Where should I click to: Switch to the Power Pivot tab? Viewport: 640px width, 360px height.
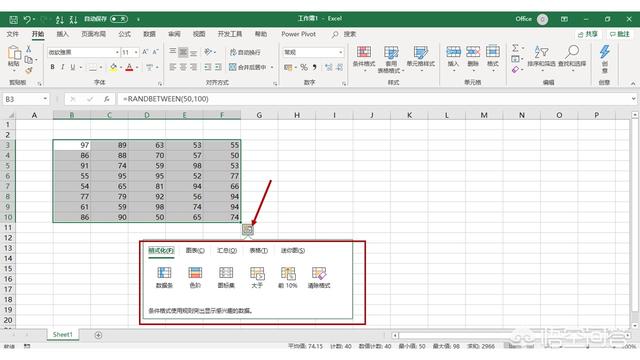298,34
